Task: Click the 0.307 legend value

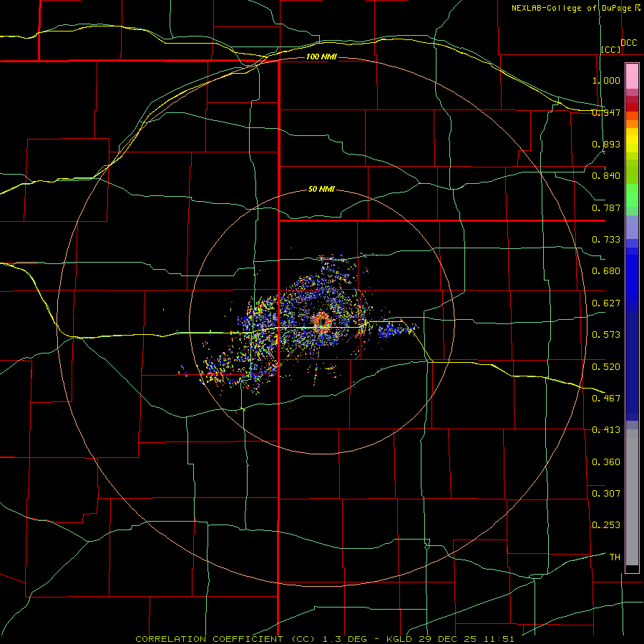Action: click(x=606, y=494)
